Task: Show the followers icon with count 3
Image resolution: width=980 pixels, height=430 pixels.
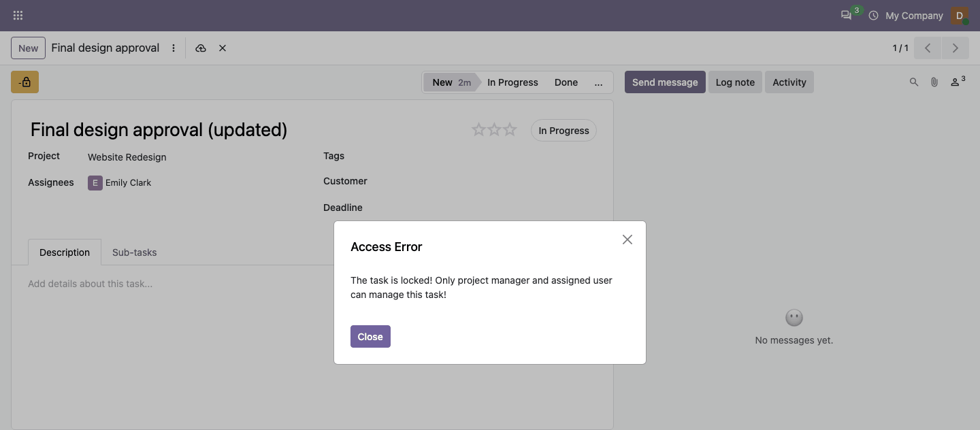Action: [x=958, y=82]
